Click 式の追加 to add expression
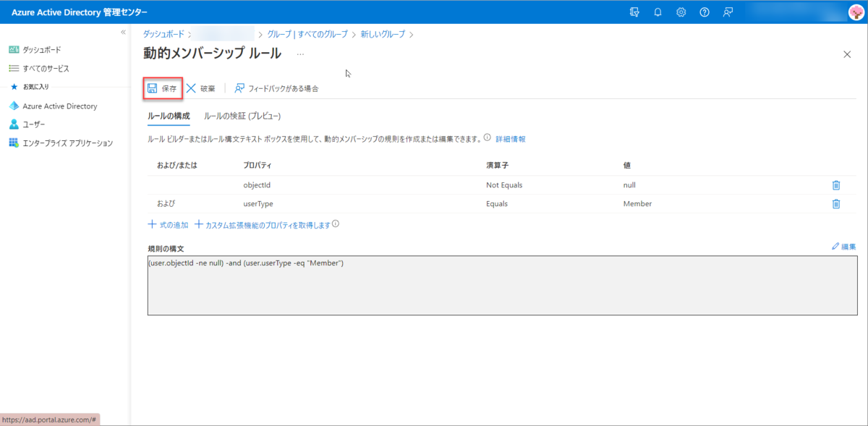 pos(168,225)
